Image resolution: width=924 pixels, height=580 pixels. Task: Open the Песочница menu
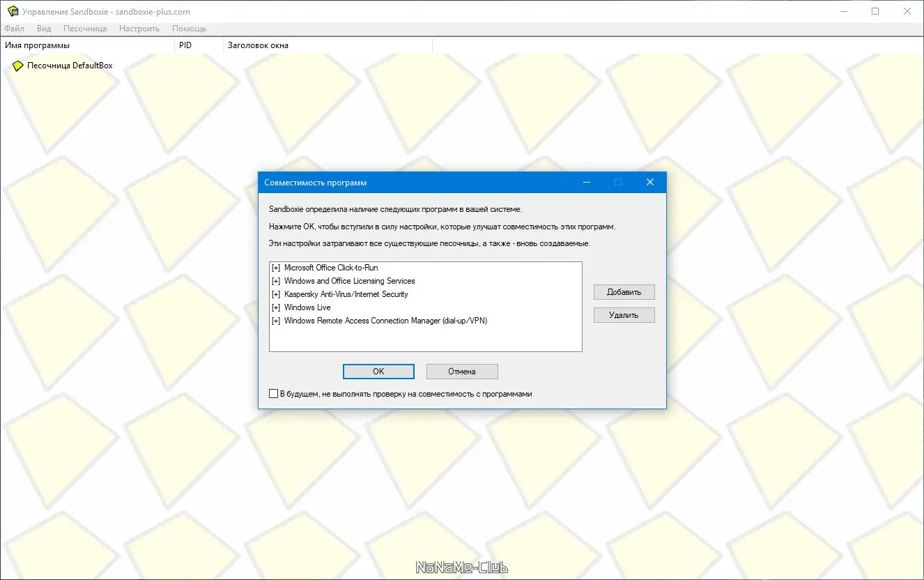click(x=85, y=29)
